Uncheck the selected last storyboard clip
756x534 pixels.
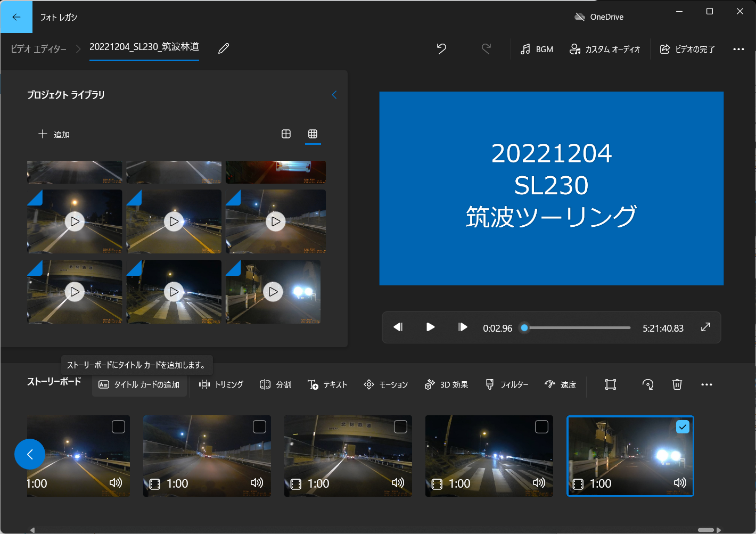point(682,427)
